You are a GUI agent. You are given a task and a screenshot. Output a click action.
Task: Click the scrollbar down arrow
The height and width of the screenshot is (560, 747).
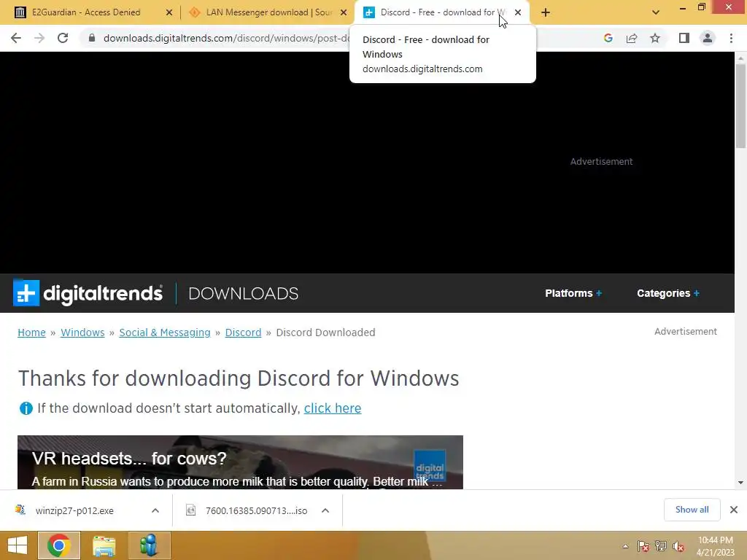[x=740, y=483]
